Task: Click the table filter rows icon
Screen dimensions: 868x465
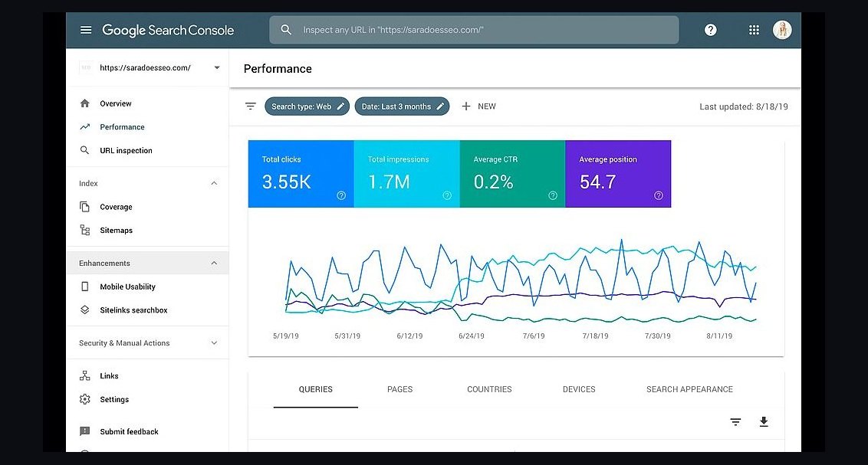Action: click(735, 422)
